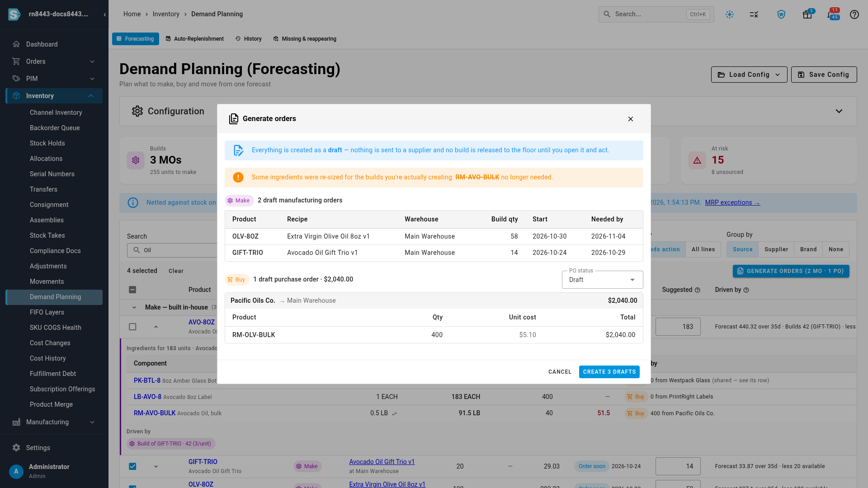The height and width of the screenshot is (488, 868).
Task: Edit the GIFT-TRIO suggested quantity field
Action: pos(678,466)
